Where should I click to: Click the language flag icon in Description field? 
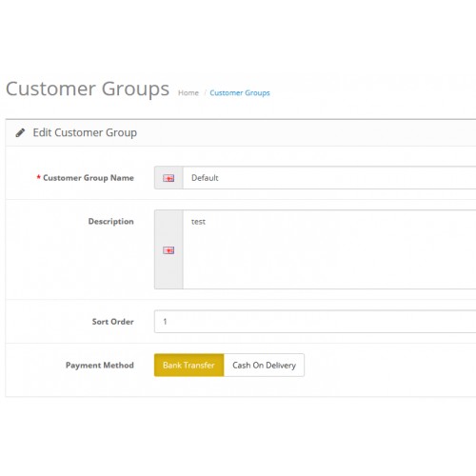pyautogui.click(x=169, y=250)
